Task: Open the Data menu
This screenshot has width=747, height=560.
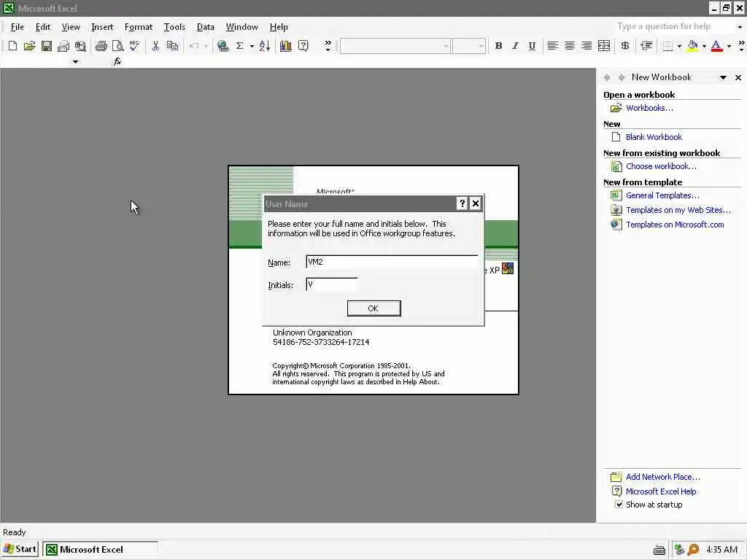Action: click(x=205, y=27)
